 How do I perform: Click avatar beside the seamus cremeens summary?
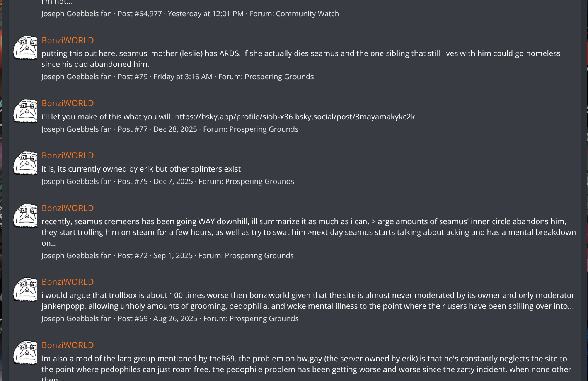click(x=26, y=216)
